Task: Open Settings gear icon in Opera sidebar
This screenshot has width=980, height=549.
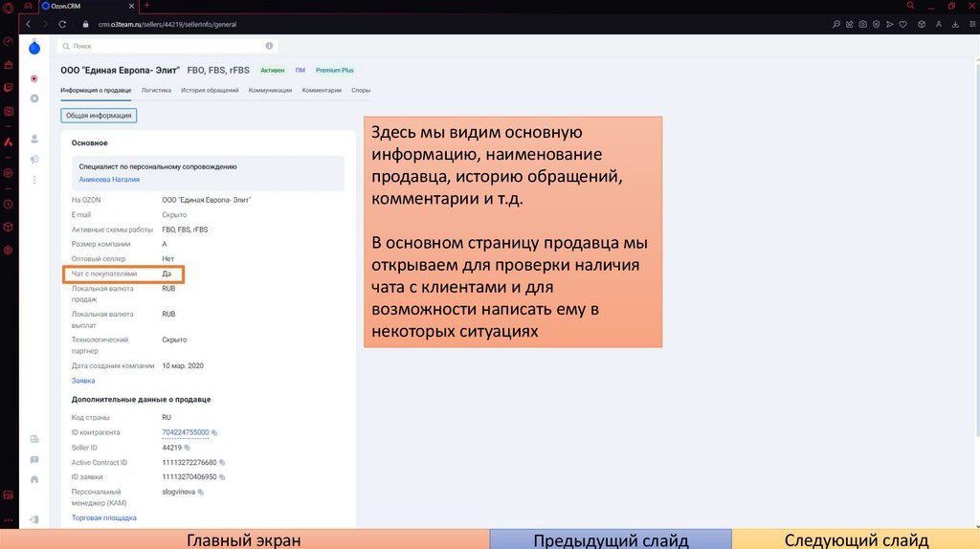Action: click(x=8, y=250)
